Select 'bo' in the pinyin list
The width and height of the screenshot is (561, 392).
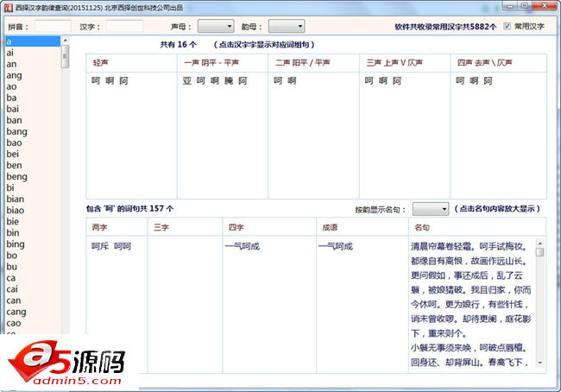[33, 256]
